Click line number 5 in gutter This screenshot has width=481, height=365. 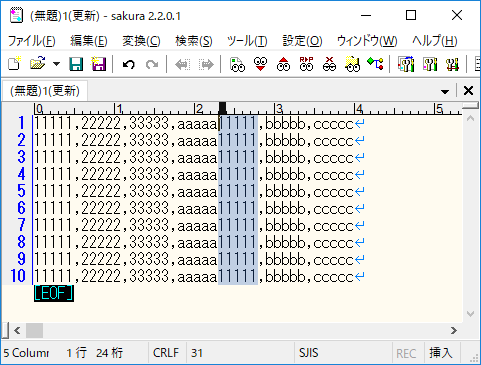[x=21, y=191]
